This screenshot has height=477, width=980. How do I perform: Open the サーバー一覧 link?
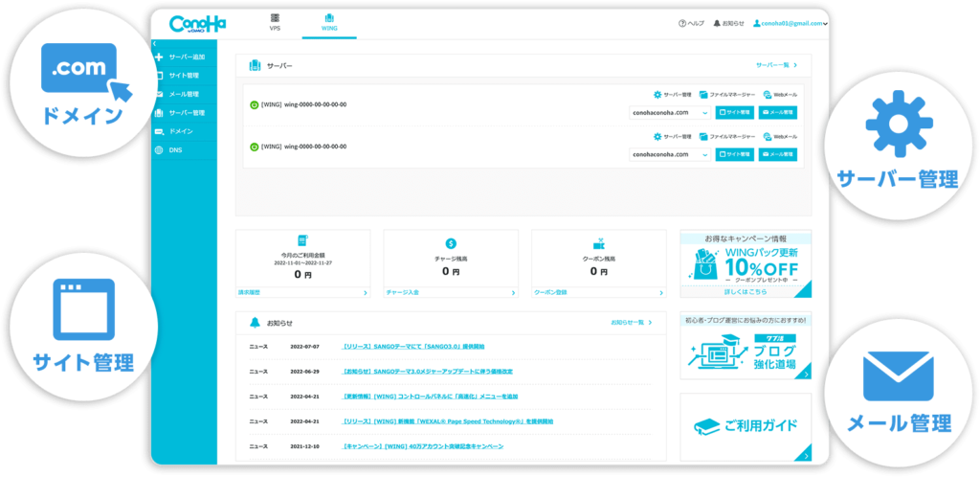click(775, 65)
